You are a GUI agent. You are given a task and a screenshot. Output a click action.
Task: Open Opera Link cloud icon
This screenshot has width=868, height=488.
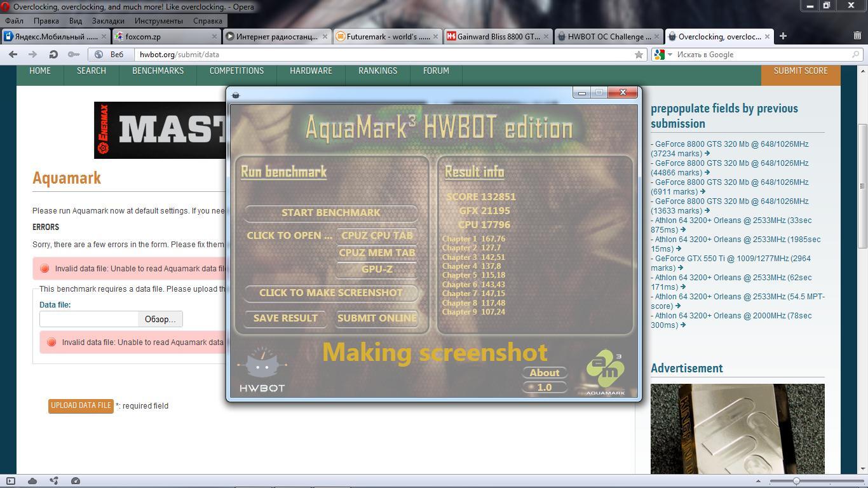(x=32, y=481)
